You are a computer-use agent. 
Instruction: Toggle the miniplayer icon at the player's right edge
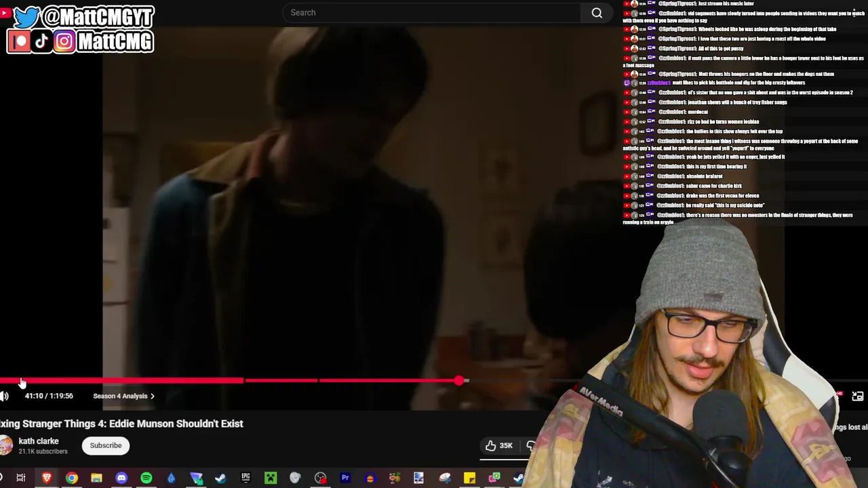coord(858,396)
